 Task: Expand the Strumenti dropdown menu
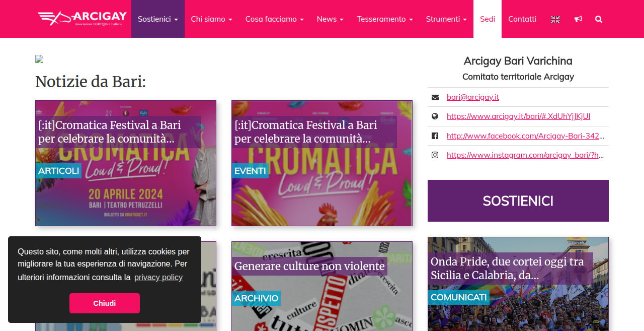pyautogui.click(x=447, y=19)
